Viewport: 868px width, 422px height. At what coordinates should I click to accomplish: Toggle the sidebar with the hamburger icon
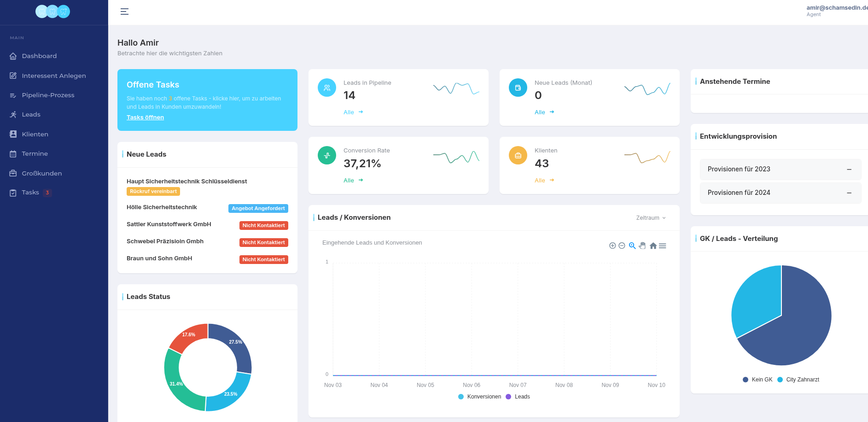[x=124, y=12]
